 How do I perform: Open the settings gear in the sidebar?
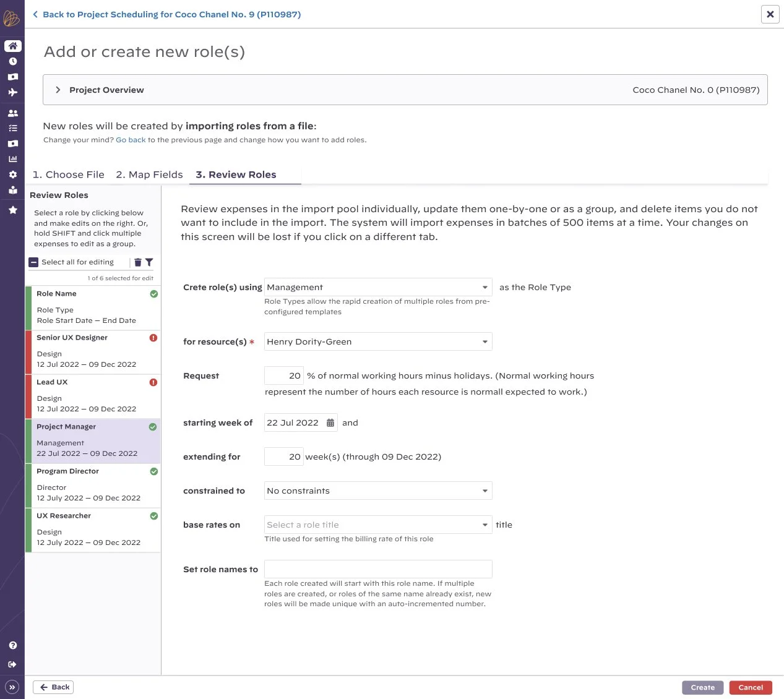pyautogui.click(x=12, y=174)
